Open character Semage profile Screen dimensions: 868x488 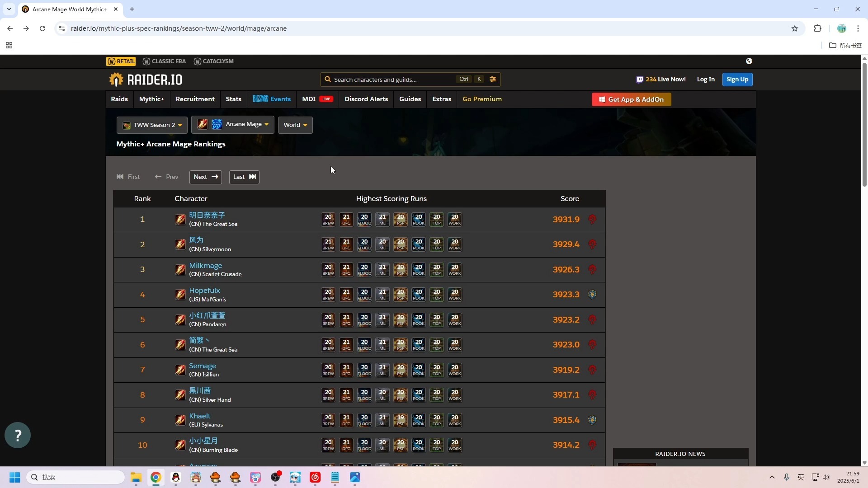pos(203,366)
